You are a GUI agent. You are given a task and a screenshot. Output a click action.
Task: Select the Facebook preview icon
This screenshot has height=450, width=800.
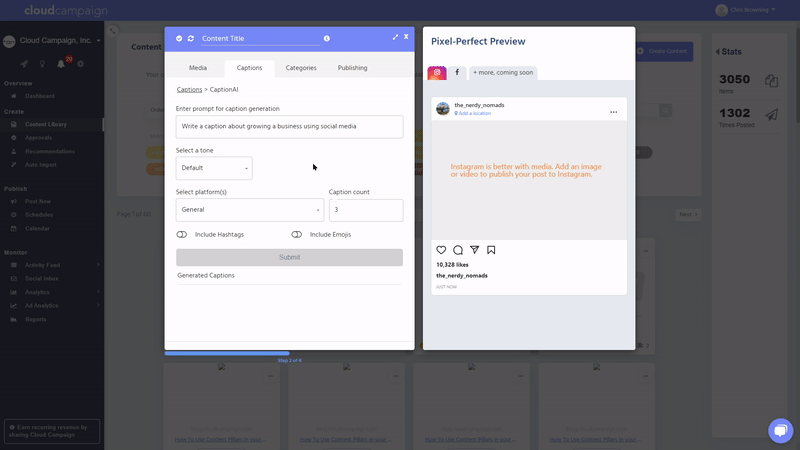[457, 72]
